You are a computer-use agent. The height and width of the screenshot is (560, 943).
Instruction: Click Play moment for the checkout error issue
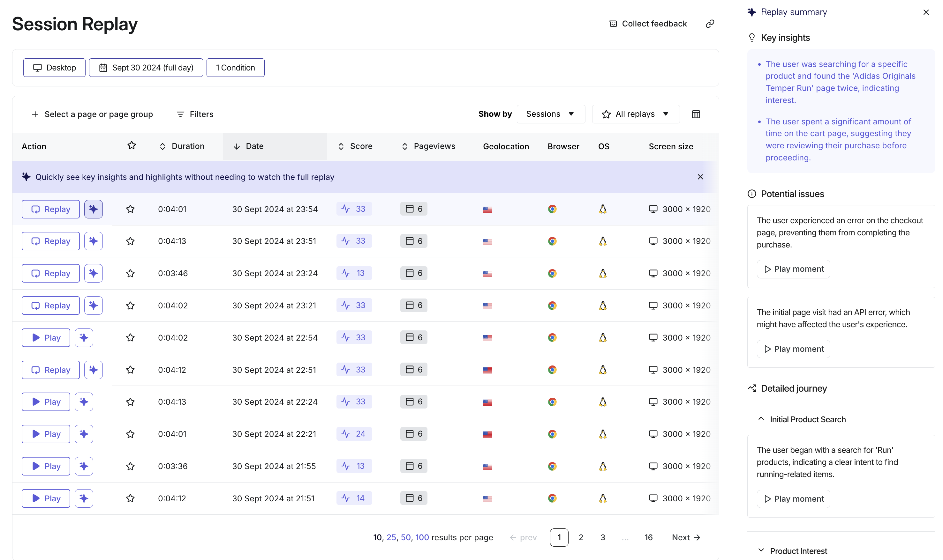tap(793, 269)
